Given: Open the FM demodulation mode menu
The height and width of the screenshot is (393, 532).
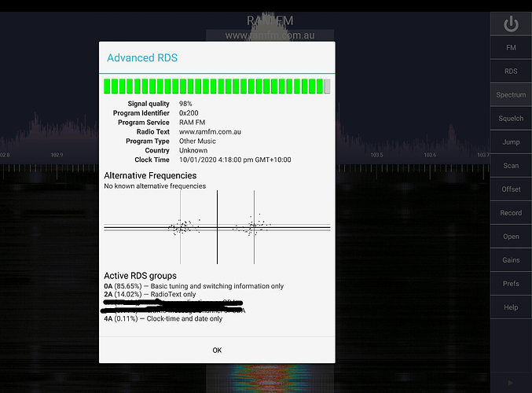Looking at the screenshot, I should [x=511, y=48].
